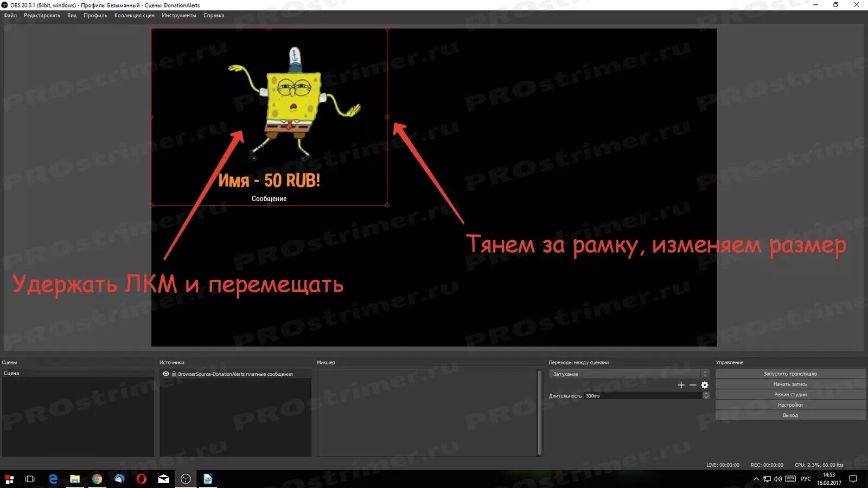Open the Файл menu
The width and height of the screenshot is (868, 488).
point(10,15)
